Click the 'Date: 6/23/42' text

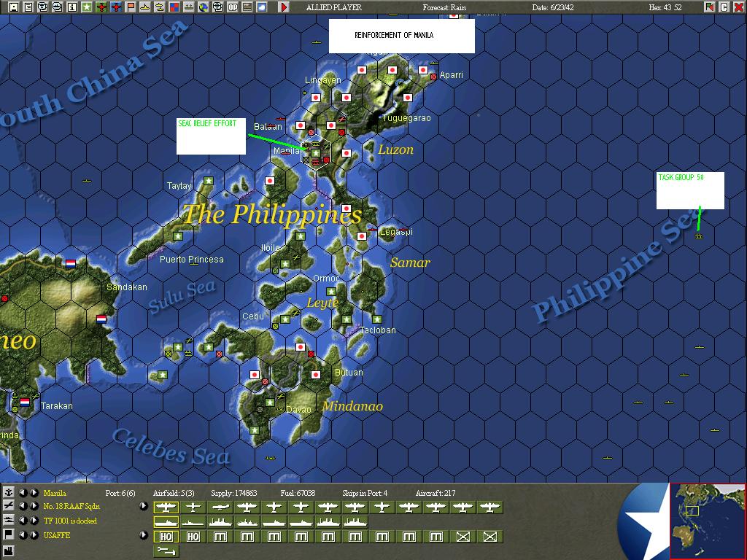pos(553,7)
